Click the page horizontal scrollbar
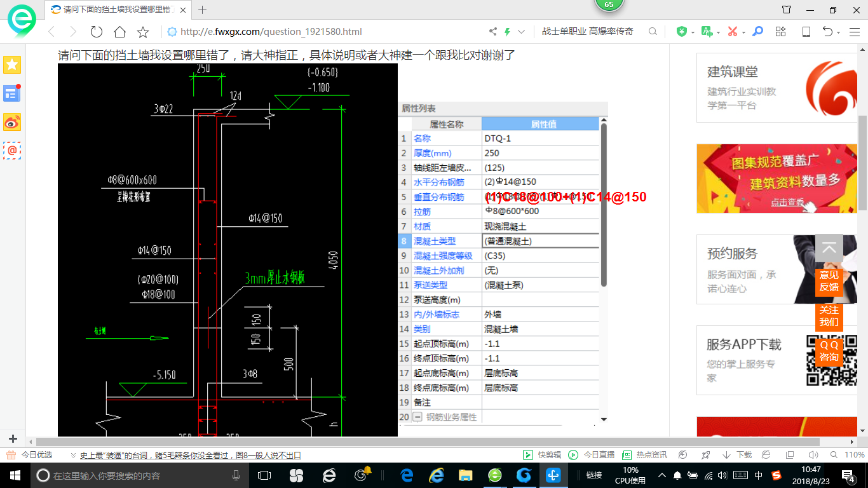868x488 pixels. (x=428, y=442)
